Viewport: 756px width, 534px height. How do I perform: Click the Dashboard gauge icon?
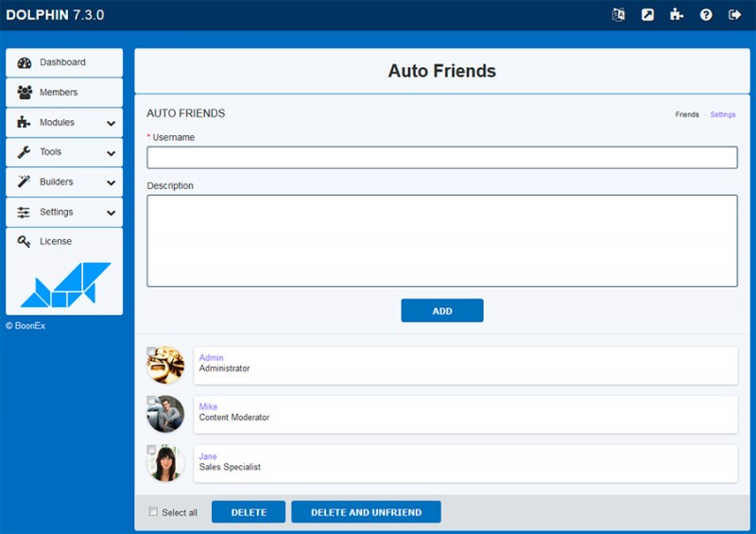(x=25, y=62)
